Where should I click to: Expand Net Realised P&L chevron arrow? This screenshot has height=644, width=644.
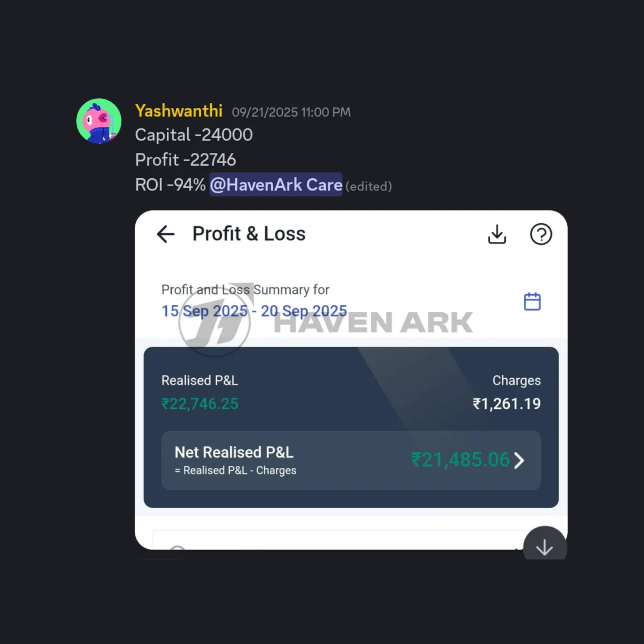[x=518, y=460]
